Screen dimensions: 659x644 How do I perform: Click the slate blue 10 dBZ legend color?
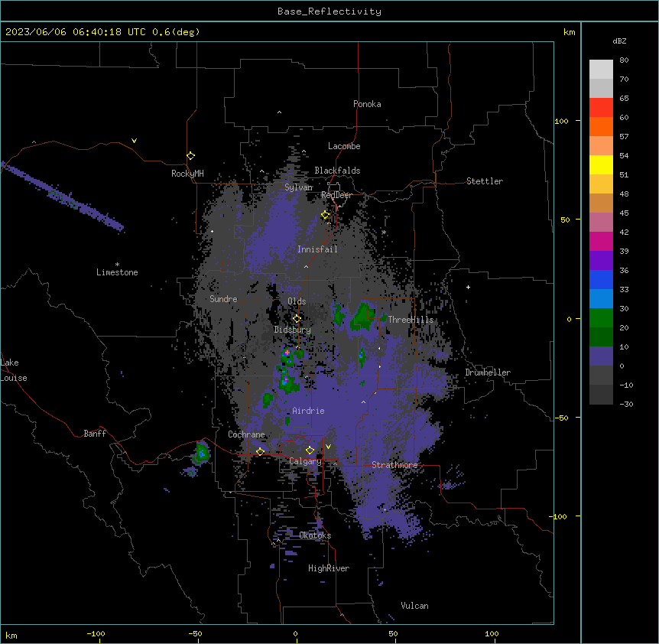(601, 356)
